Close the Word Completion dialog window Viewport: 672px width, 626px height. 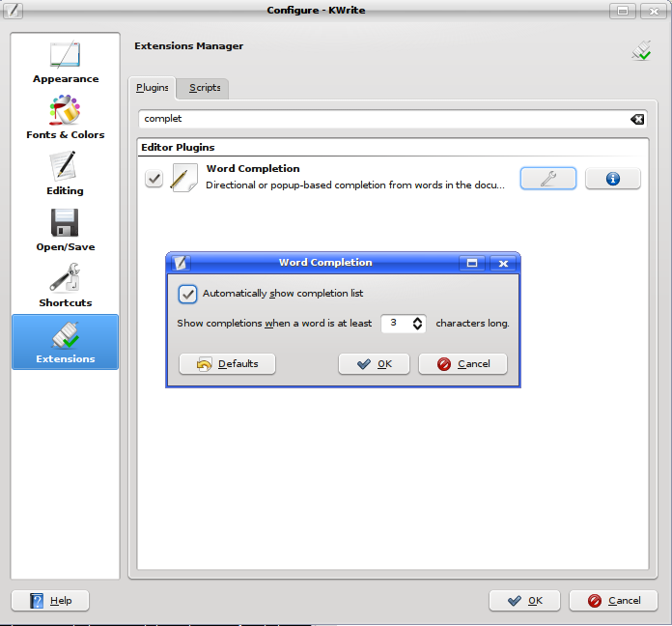(503, 263)
